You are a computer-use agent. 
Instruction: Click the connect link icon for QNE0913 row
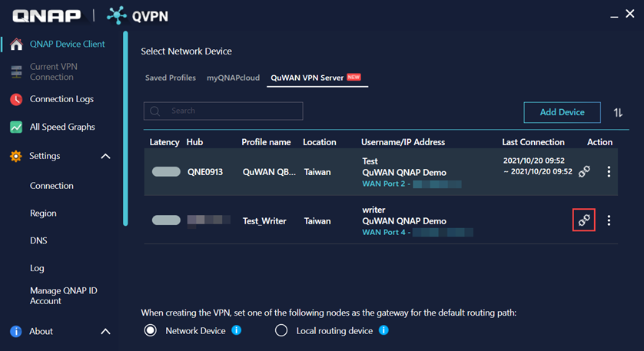coord(584,171)
